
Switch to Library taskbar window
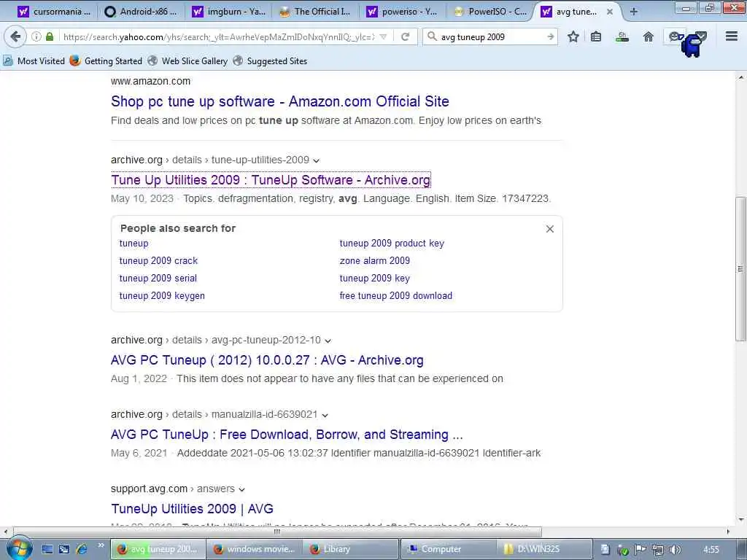pos(351,549)
